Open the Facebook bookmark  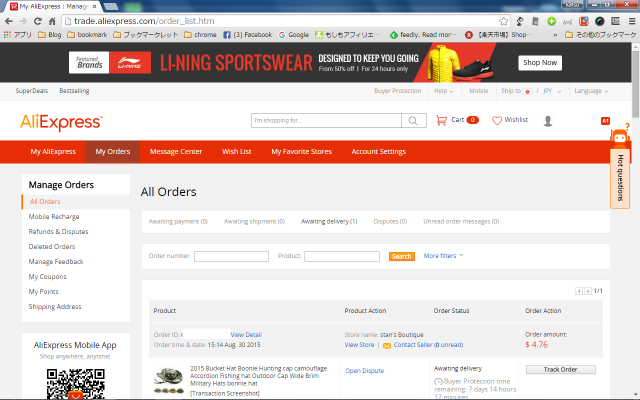pos(248,35)
